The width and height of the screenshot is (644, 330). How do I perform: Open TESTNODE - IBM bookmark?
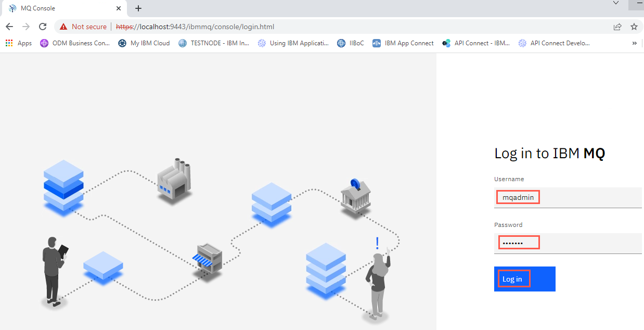(x=214, y=43)
